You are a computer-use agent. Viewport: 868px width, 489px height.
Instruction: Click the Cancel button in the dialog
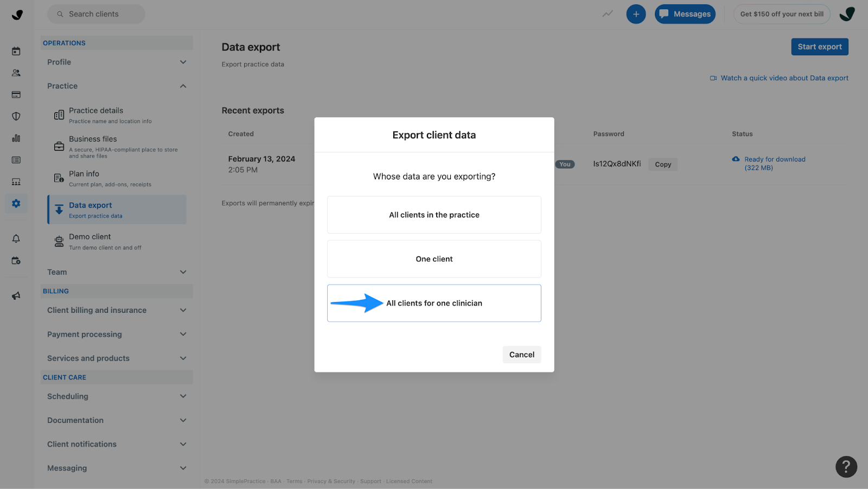tap(521, 354)
